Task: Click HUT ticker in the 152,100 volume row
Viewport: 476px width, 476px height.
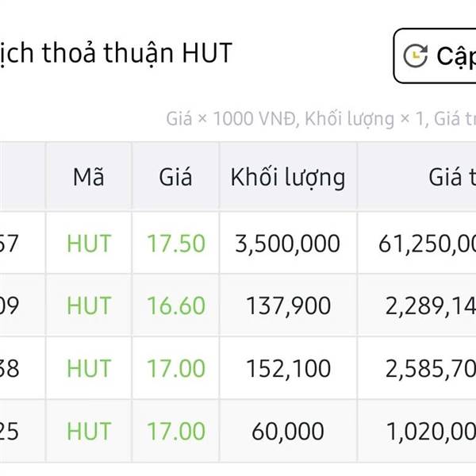Action: 88,368
